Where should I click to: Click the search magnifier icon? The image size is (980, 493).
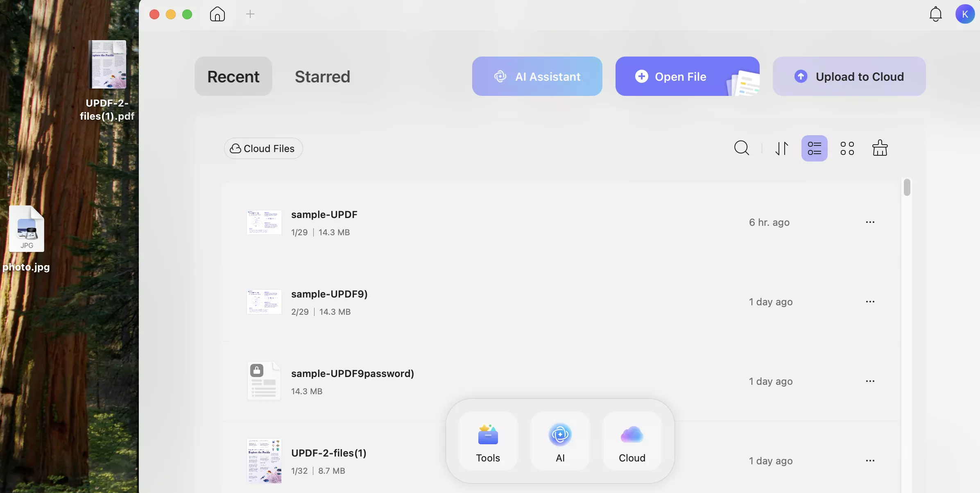coord(741,148)
